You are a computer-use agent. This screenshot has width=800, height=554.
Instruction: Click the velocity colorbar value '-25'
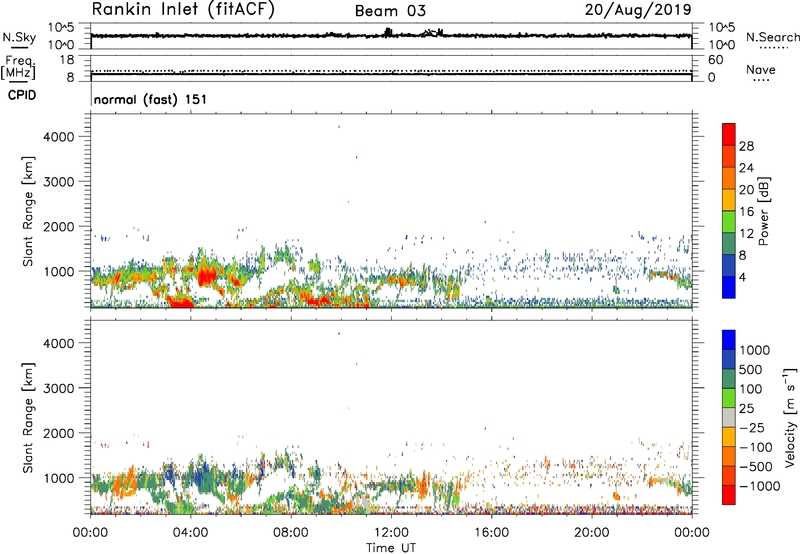point(753,428)
